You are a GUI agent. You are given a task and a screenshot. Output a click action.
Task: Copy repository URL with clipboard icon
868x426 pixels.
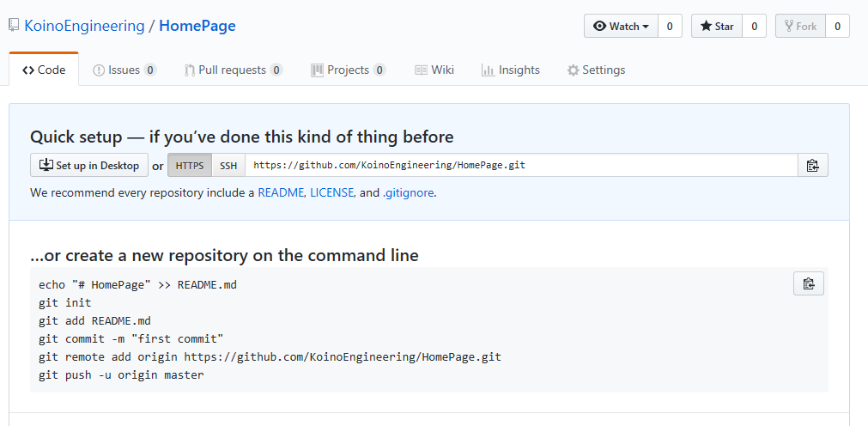[813, 165]
